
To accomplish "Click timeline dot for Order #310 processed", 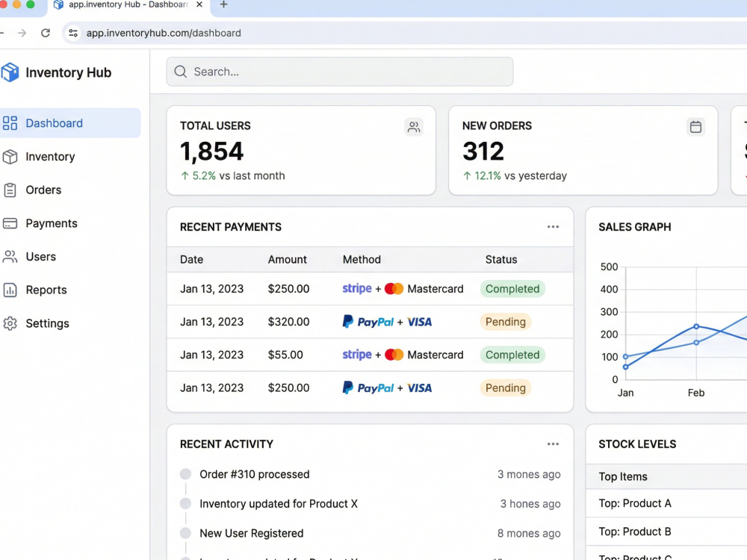I will [186, 474].
